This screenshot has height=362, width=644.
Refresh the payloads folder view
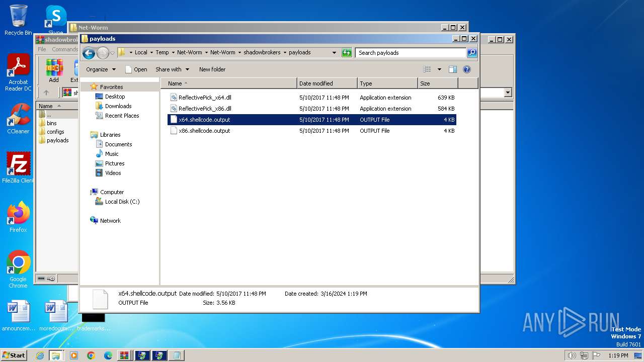click(347, 52)
